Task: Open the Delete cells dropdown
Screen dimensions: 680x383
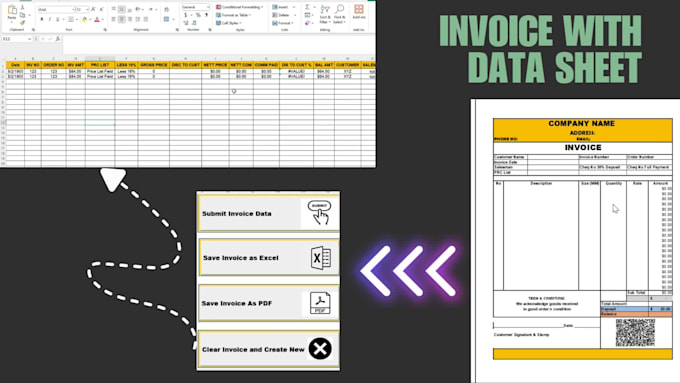Action: (284, 15)
